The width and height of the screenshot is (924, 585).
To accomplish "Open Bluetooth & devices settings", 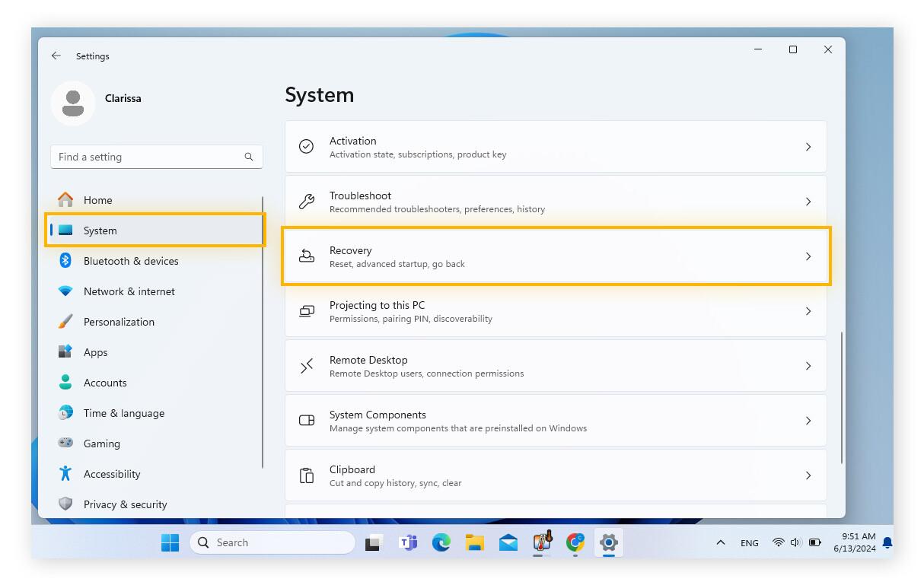I will click(x=131, y=261).
